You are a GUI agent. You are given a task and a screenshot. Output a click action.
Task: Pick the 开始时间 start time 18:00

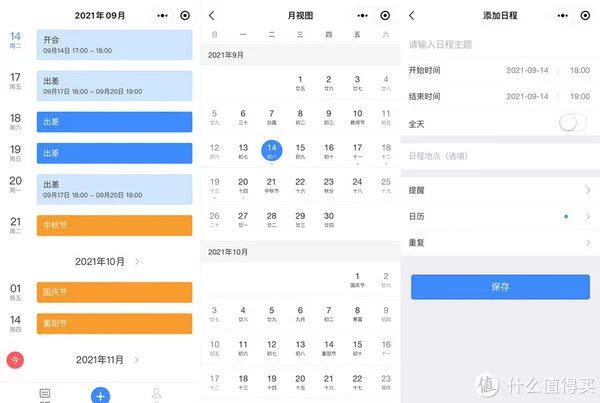point(580,70)
